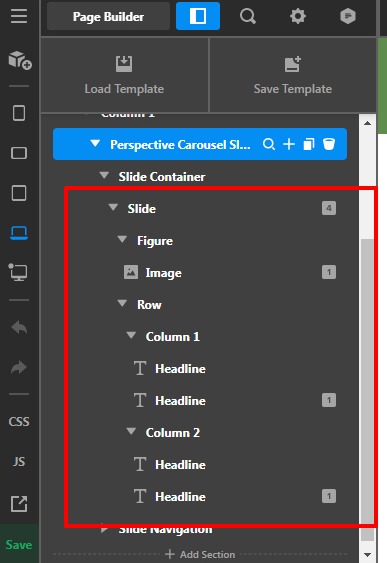The height and width of the screenshot is (563, 387).
Task: Duplicate the Perspective Carousel Slider element
Action: point(309,144)
